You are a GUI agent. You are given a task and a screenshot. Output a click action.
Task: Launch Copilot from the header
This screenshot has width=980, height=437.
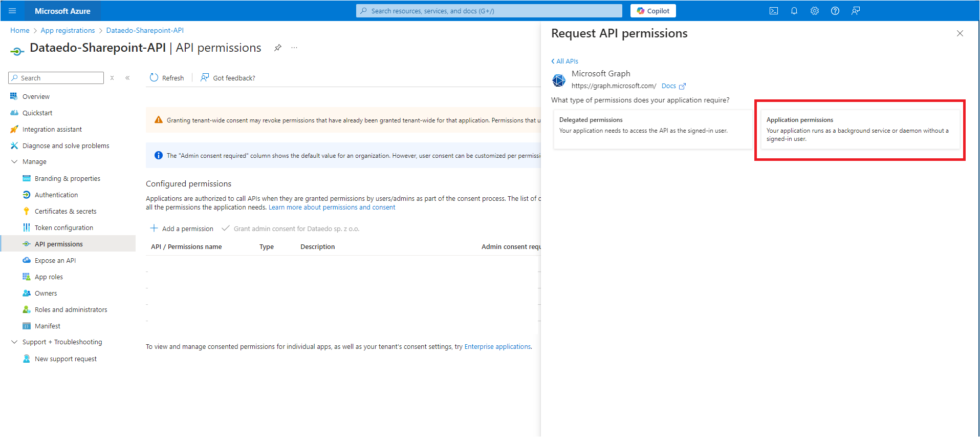pos(653,11)
